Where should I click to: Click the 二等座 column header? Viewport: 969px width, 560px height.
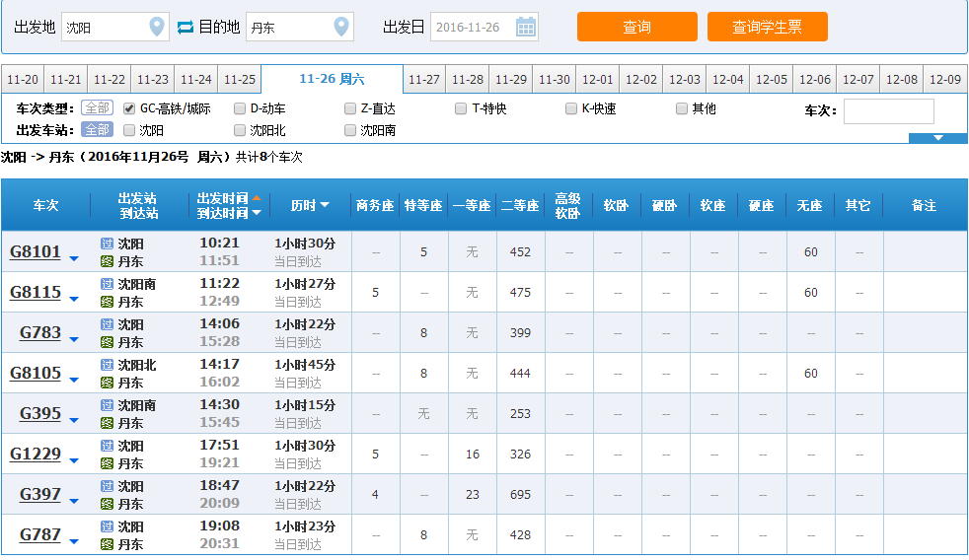coord(520,206)
